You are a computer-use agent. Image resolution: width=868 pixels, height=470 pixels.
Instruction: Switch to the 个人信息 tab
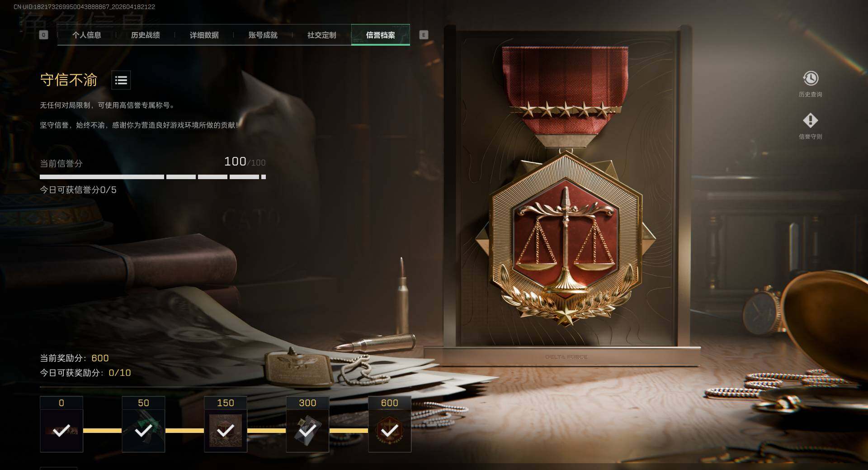click(86, 35)
